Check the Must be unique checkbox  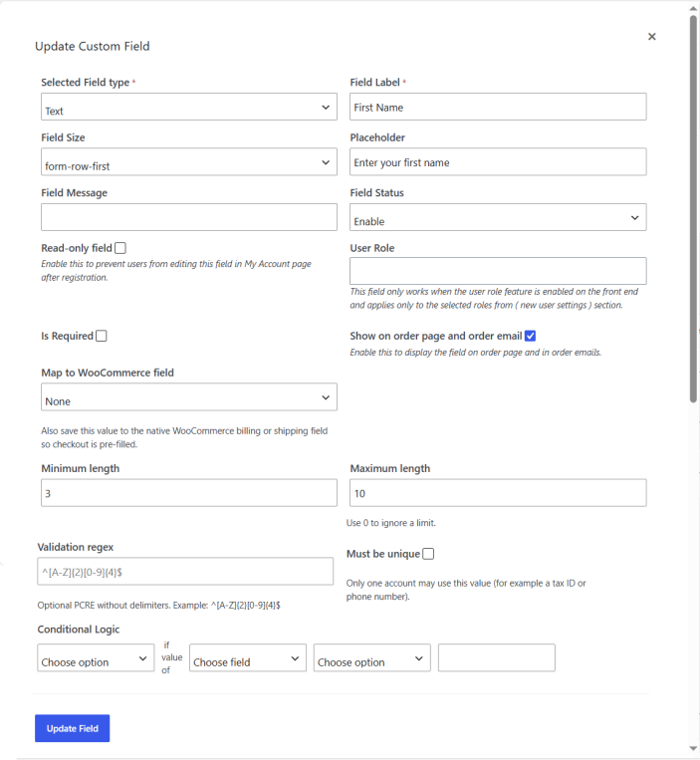coord(428,554)
